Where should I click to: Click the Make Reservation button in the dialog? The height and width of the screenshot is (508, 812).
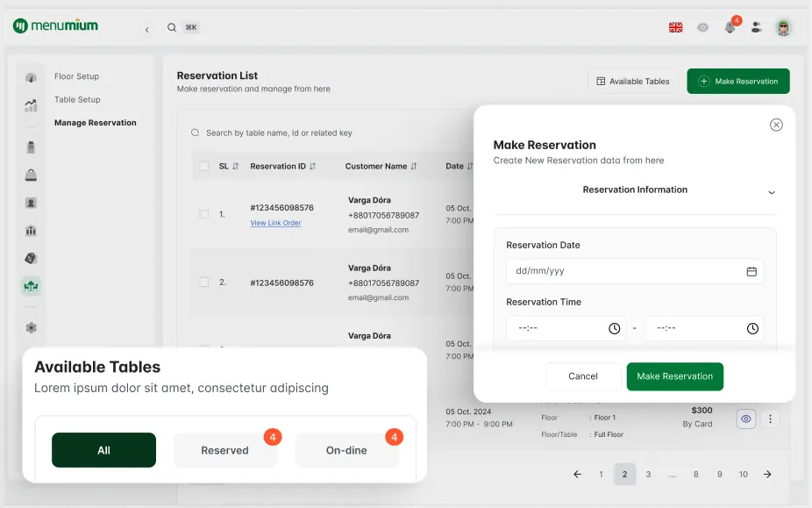click(x=675, y=376)
